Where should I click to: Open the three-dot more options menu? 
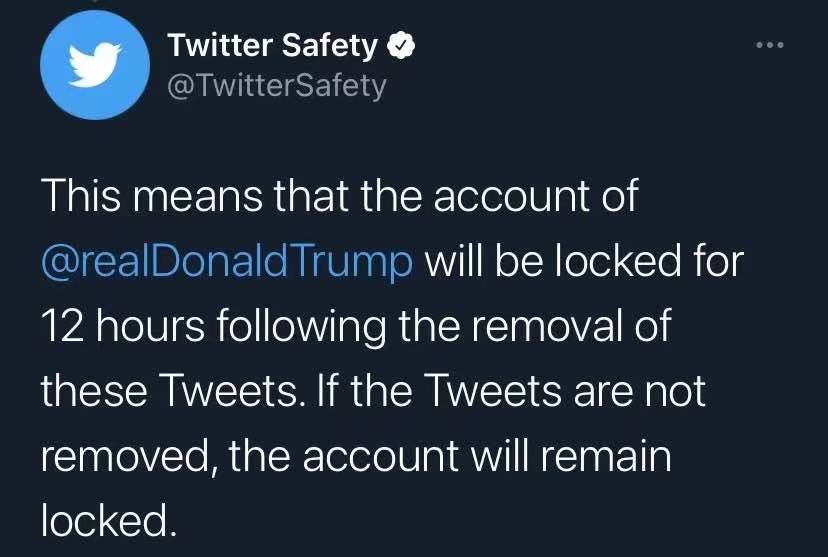pyautogui.click(x=770, y=45)
